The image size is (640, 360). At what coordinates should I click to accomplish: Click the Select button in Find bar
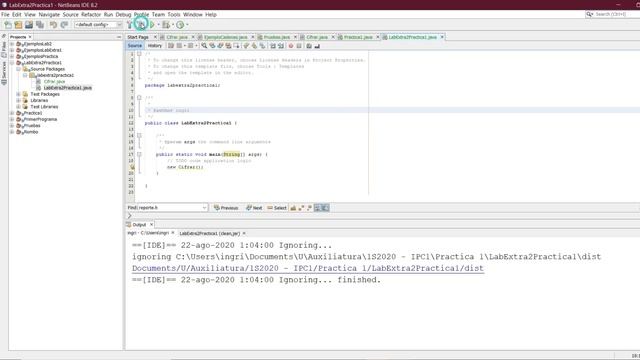tap(277, 208)
